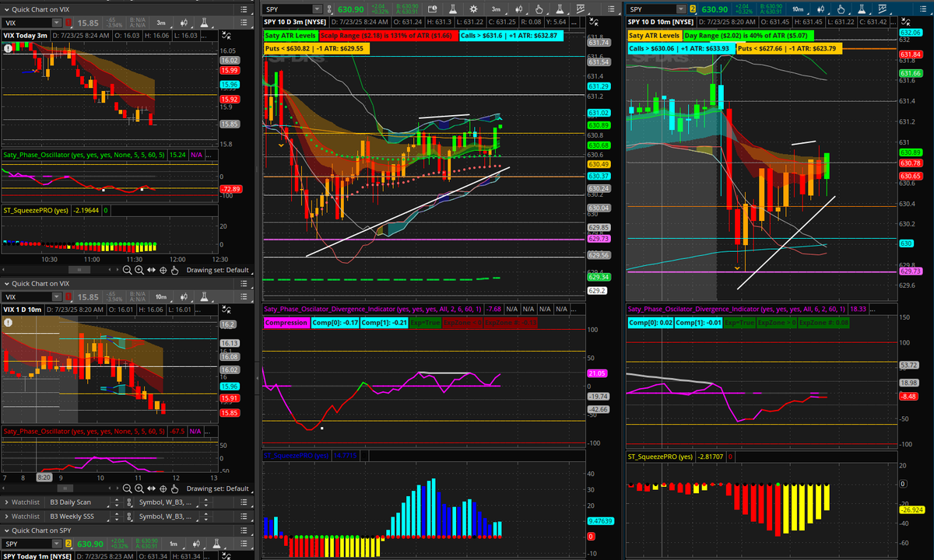Open the 10m timeframe selector in VIX chart

click(161, 297)
